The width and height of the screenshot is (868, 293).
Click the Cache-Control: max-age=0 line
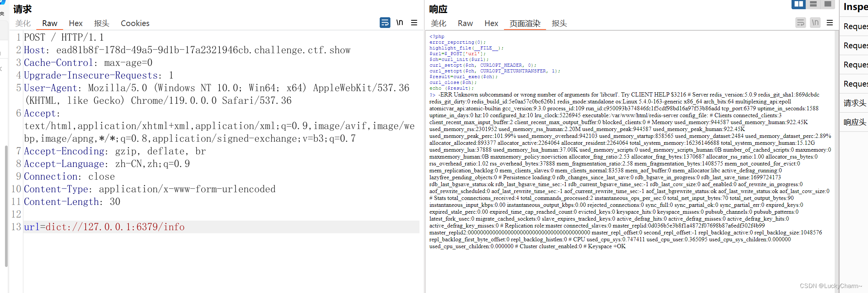click(x=88, y=63)
